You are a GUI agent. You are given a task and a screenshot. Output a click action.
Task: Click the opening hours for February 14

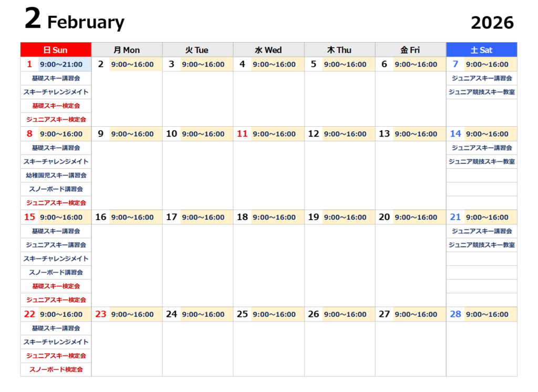(x=487, y=134)
